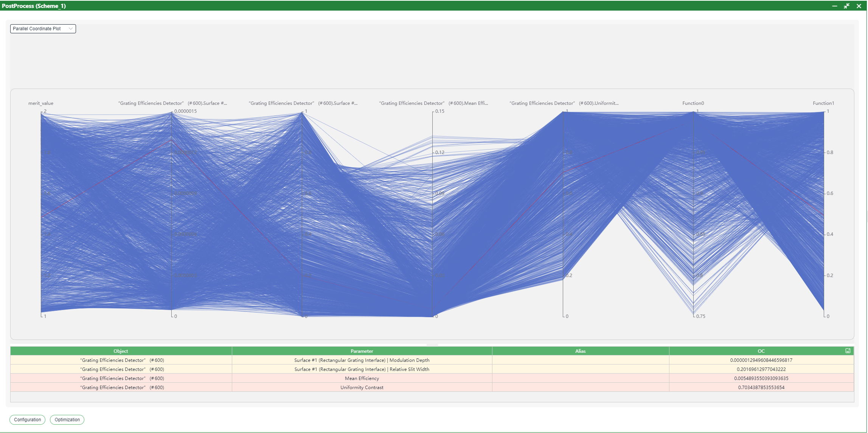The height and width of the screenshot is (433, 868).
Task: Select the Uniformity Contrast row
Action: [432, 388]
